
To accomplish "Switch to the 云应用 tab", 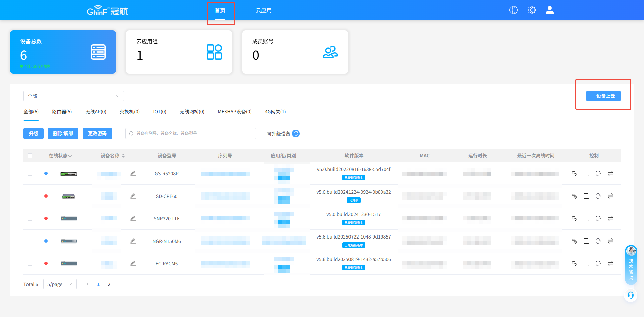I will (263, 10).
